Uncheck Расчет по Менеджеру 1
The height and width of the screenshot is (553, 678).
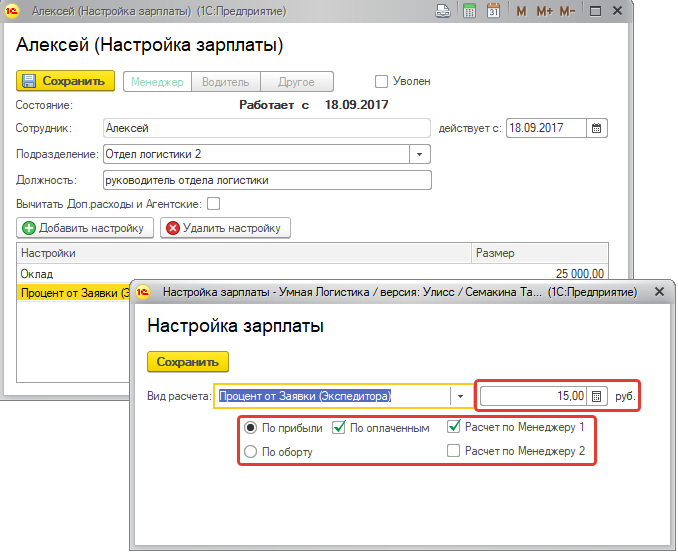[x=454, y=427]
